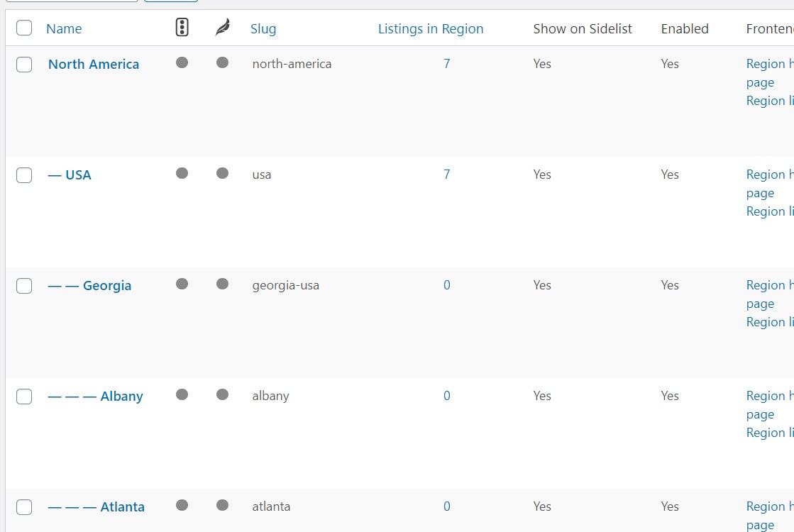The height and width of the screenshot is (532, 794).
Task: Click Show on Sidelist "Yes" for Albany
Action: 542,396
